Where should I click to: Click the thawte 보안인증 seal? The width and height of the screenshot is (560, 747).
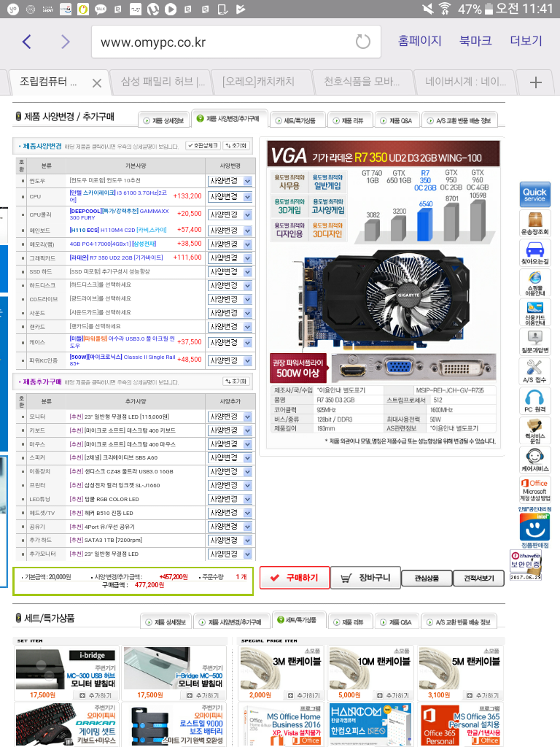click(526, 565)
